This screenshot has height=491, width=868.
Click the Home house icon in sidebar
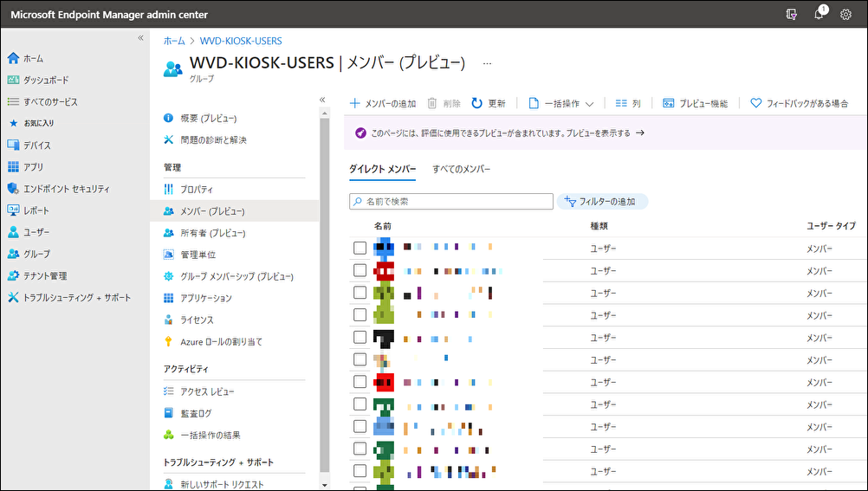(13, 58)
